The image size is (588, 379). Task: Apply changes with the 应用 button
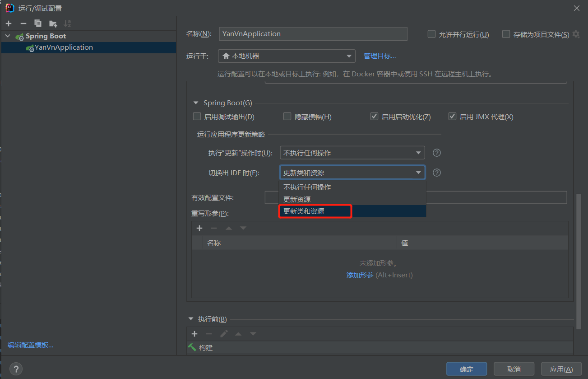pyautogui.click(x=561, y=369)
